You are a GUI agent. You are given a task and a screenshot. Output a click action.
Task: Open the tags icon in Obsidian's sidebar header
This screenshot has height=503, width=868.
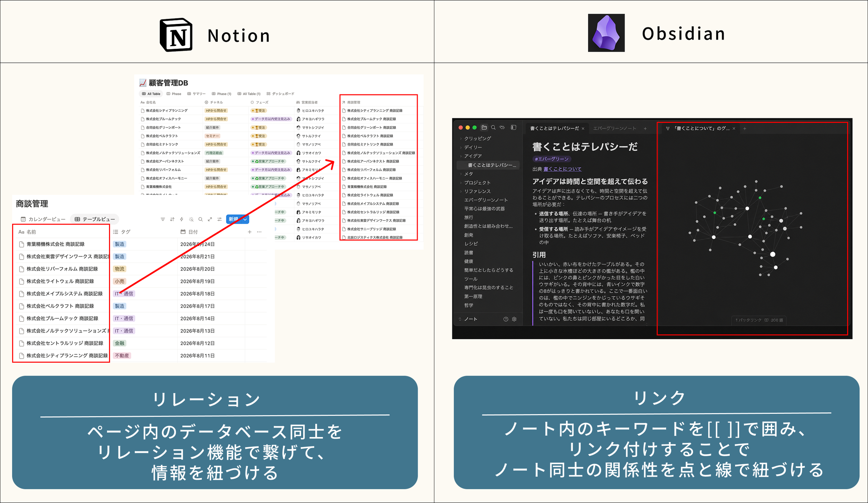pos(502,127)
